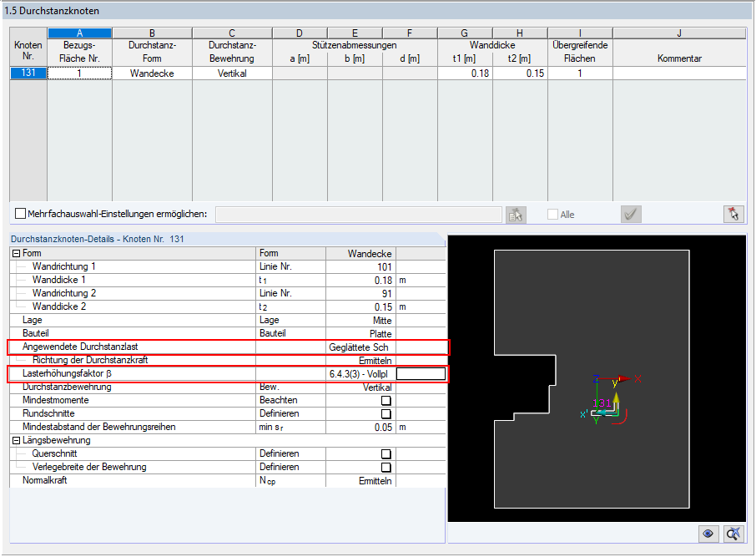
Task: Select column J header
Action: click(x=679, y=33)
